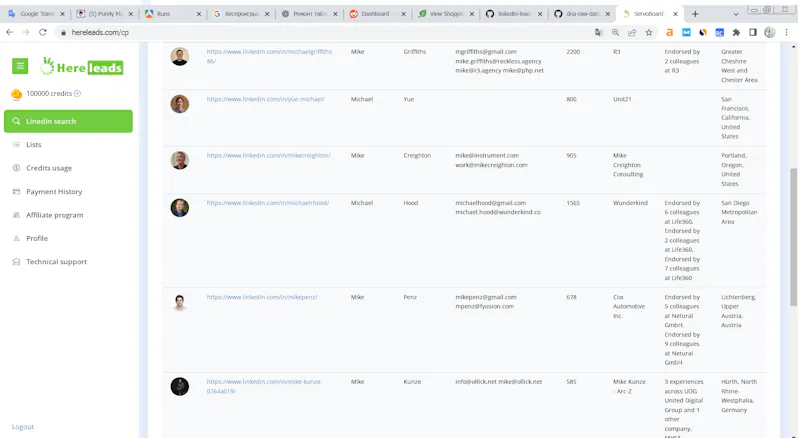This screenshot has width=800, height=438.
Task: Click the mikepenz@gmail.com email text
Action: click(x=486, y=297)
